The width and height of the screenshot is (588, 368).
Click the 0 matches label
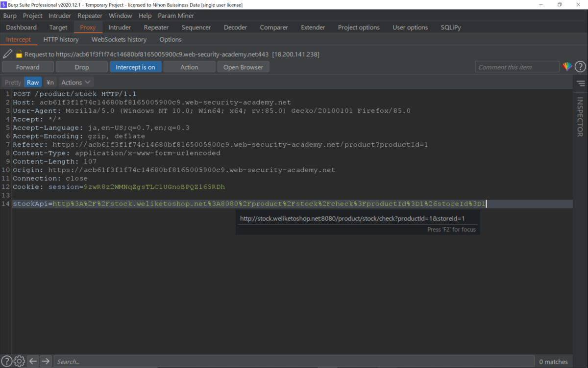(x=553, y=362)
